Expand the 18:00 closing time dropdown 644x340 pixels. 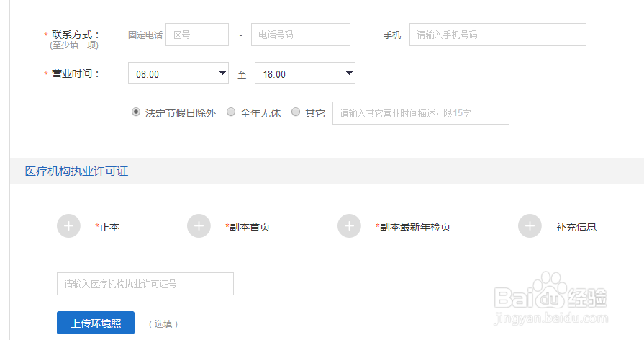pyautogui.click(x=305, y=73)
